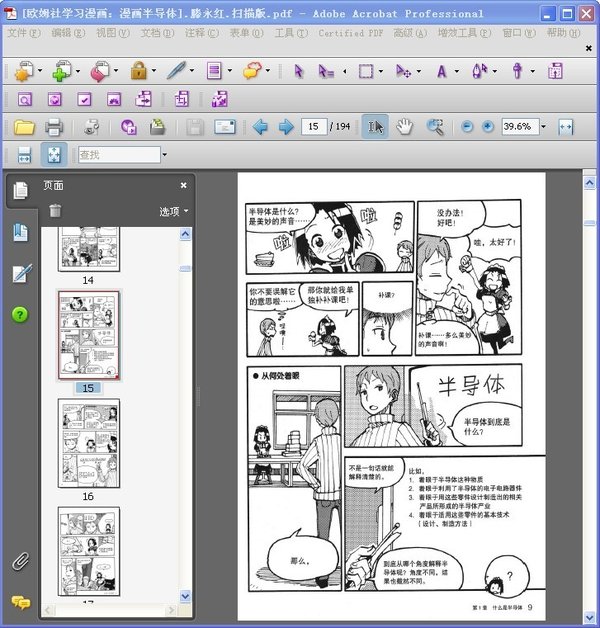Go to the previous page arrow
This screenshot has height=628, width=600.
coord(260,127)
